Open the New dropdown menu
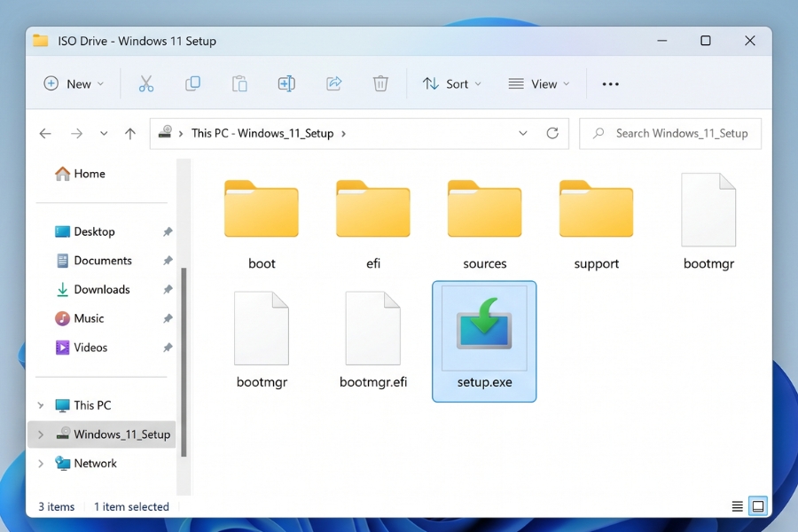The image size is (798, 532). click(74, 83)
